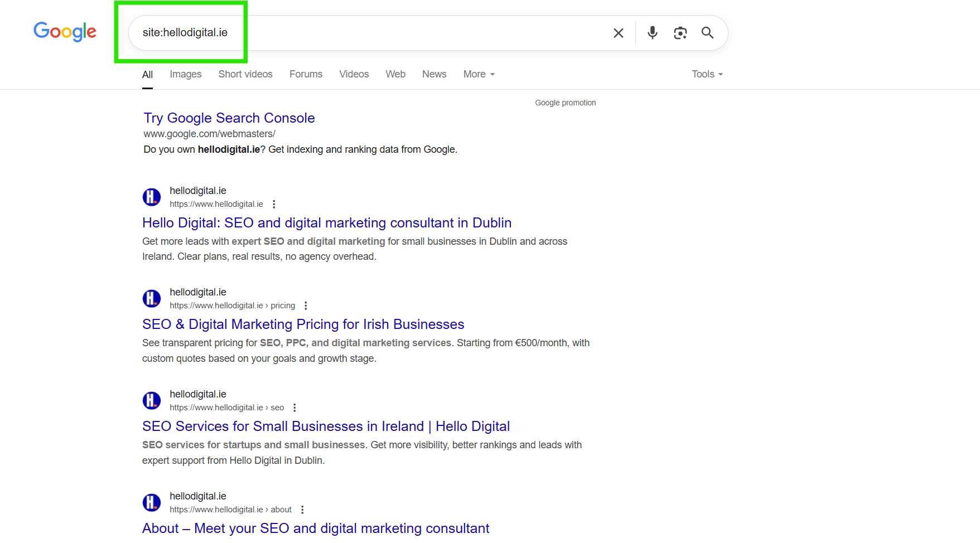
Task: Clear the search box with the X icon
Action: [618, 33]
